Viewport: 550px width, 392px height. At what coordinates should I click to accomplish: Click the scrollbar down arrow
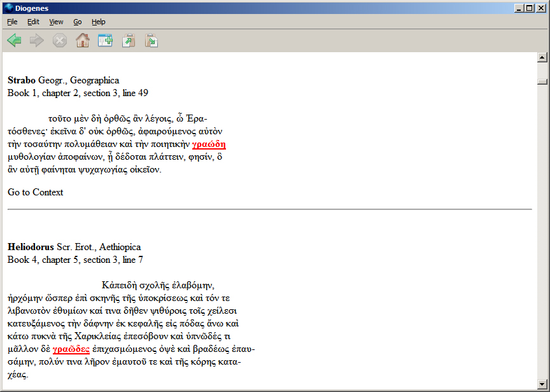pyautogui.click(x=542, y=384)
